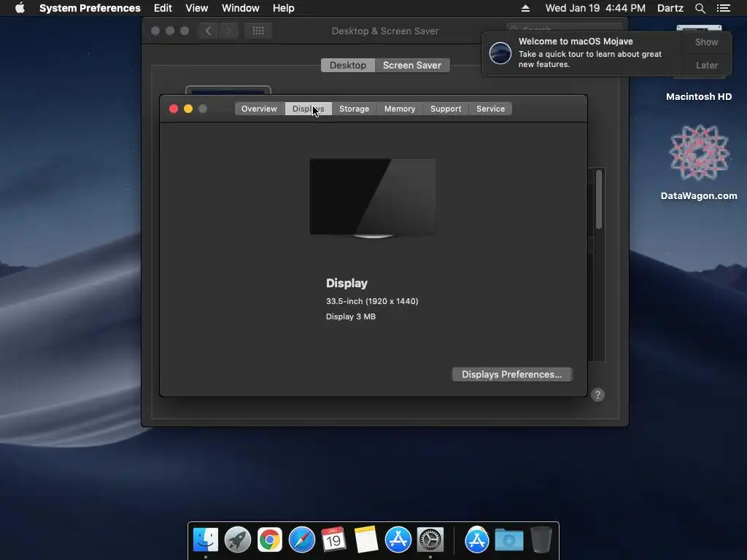
Task: Open Finder from the dock
Action: click(x=206, y=540)
